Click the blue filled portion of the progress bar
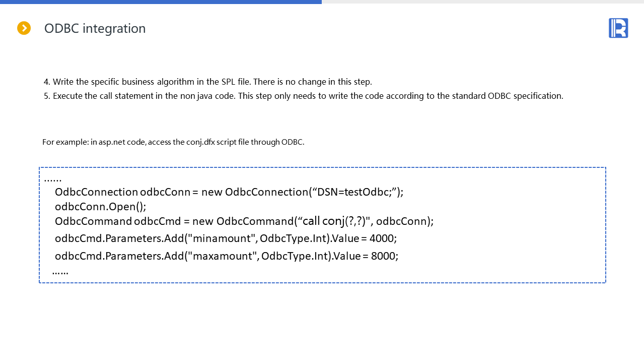Image resolution: width=644 pixels, height=363 pixels. coord(161,2)
